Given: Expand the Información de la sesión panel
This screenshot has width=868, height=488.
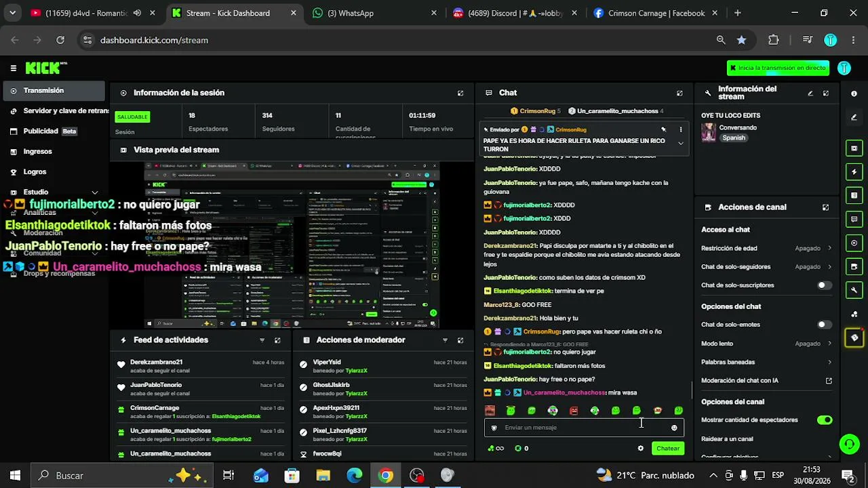Looking at the screenshot, I should [x=460, y=93].
